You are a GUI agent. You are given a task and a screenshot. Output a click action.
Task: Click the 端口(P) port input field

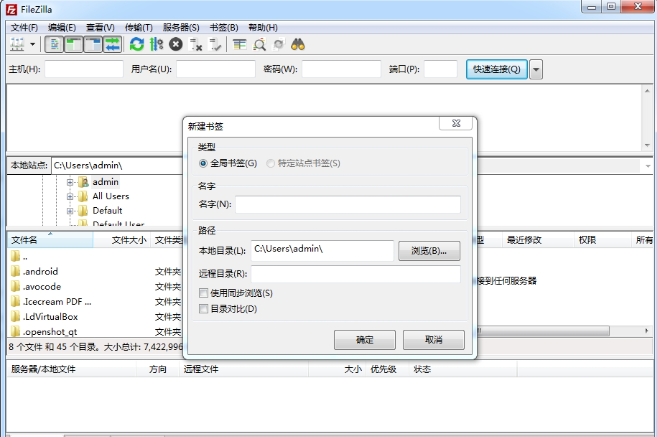[x=441, y=69]
